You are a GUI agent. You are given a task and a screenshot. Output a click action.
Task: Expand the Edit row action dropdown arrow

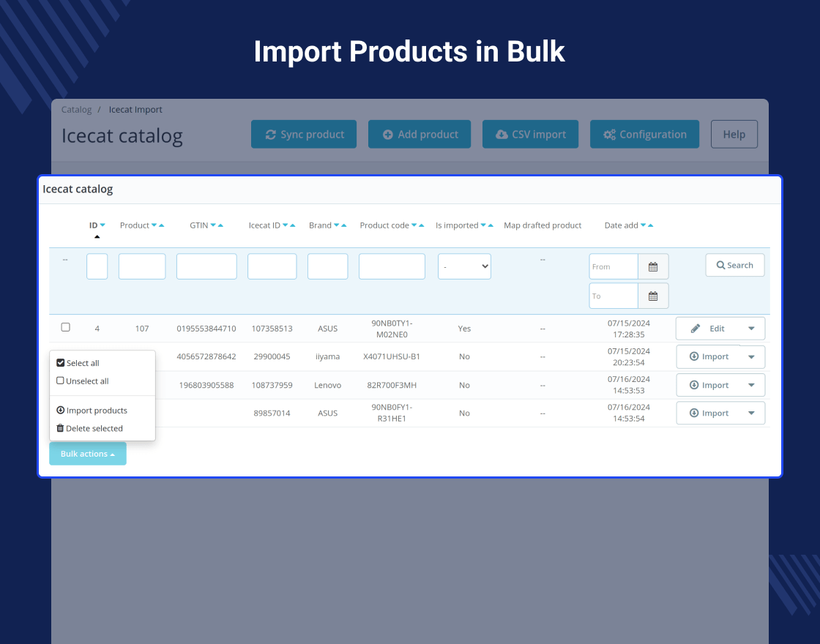click(x=751, y=329)
